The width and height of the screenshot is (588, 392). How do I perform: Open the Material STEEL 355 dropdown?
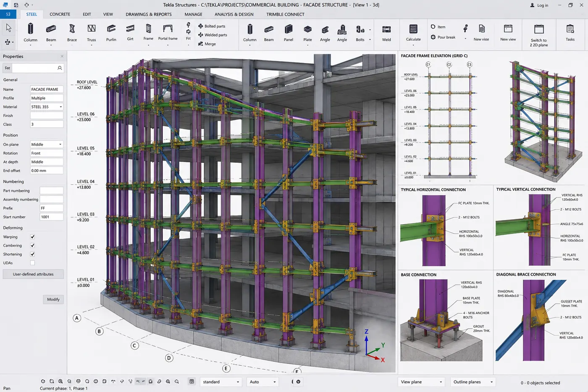pos(47,107)
